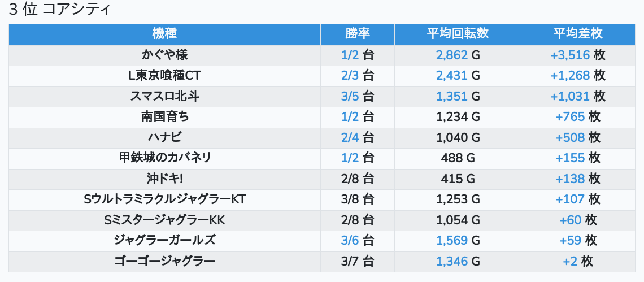Viewport: 644px width, 282px height.
Task: Click the 3 位 コアシティ heading
Action: (x=60, y=10)
